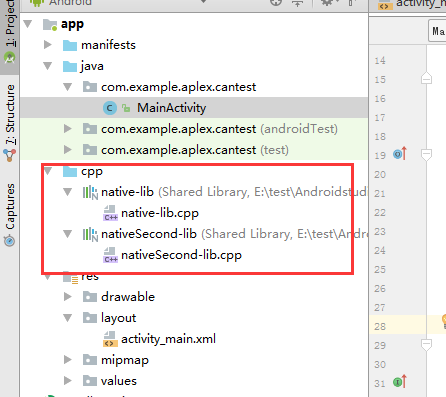Image resolution: width=446 pixels, height=397 pixels.
Task: Click the gutter marker on line 31
Action: [400, 382]
